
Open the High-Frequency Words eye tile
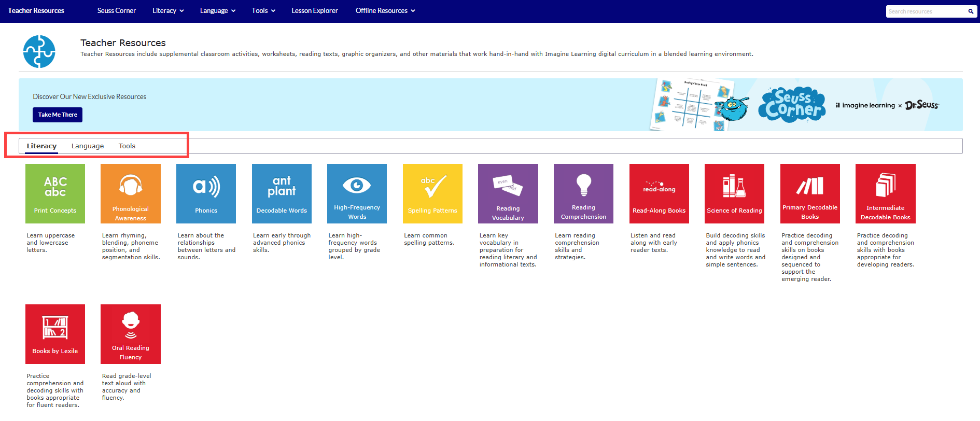[357, 193]
